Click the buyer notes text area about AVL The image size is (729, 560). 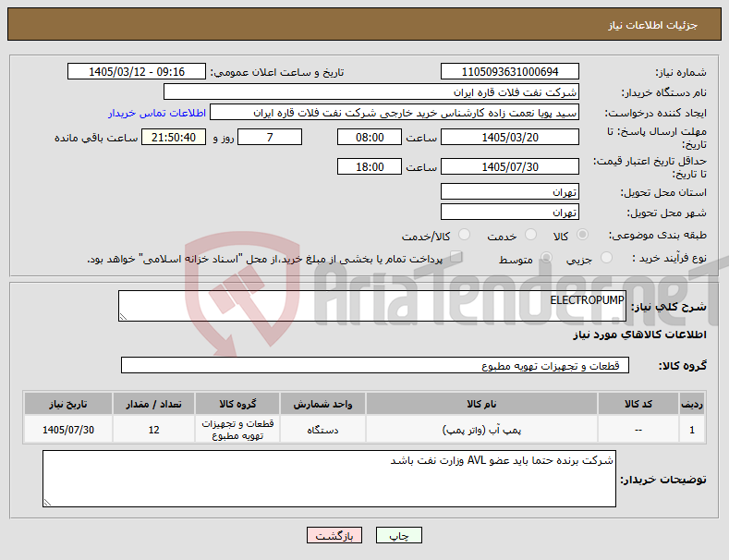click(x=329, y=479)
